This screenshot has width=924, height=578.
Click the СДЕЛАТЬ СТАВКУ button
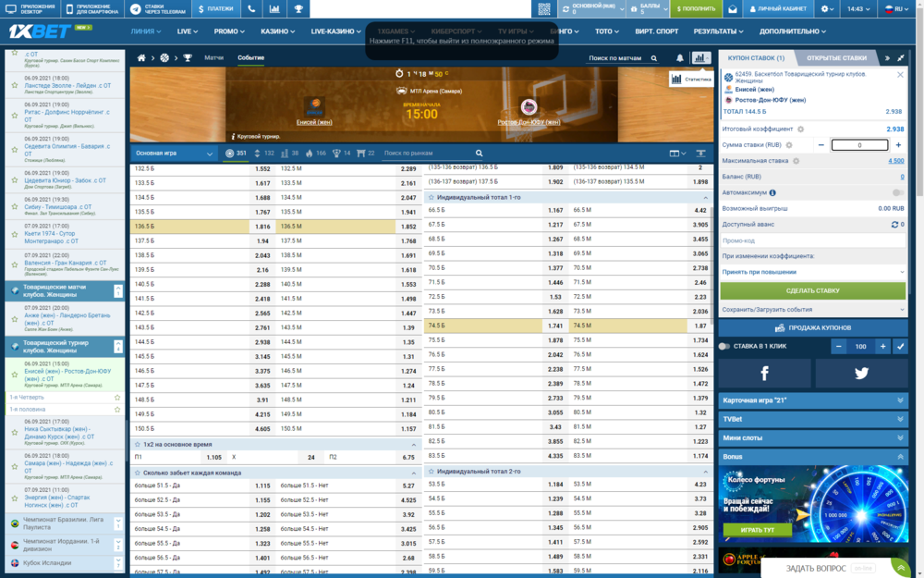pyautogui.click(x=812, y=290)
